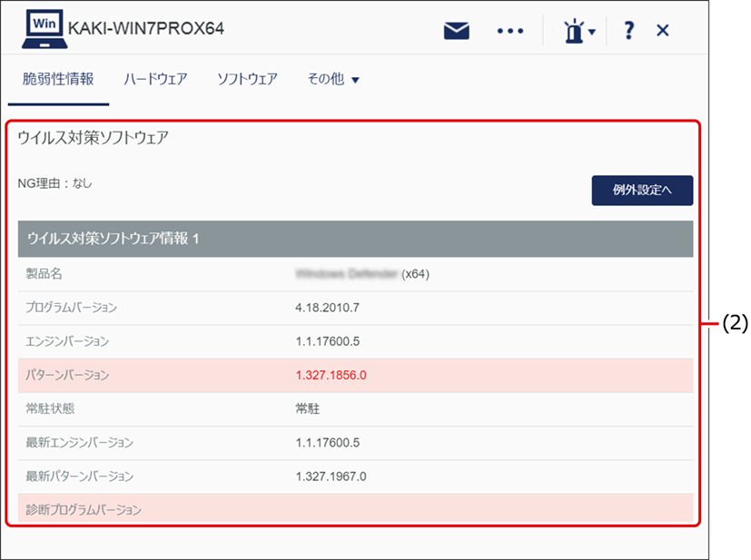Select the プログラムバージョン label
751x560 pixels.
(x=72, y=308)
